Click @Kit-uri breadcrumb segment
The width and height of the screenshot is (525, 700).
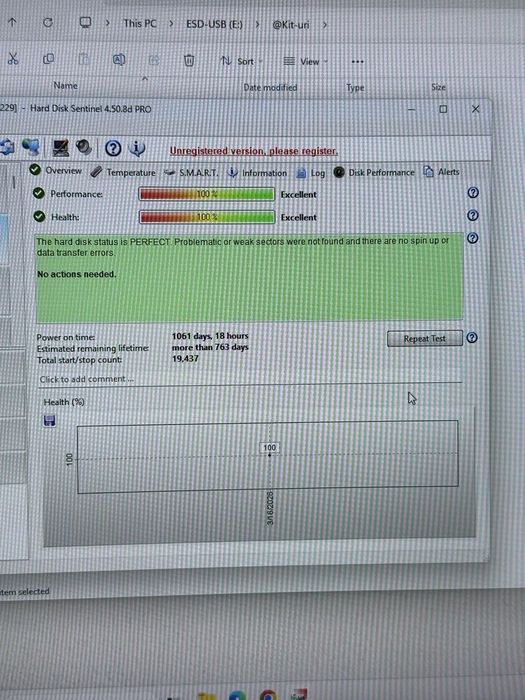click(x=291, y=25)
